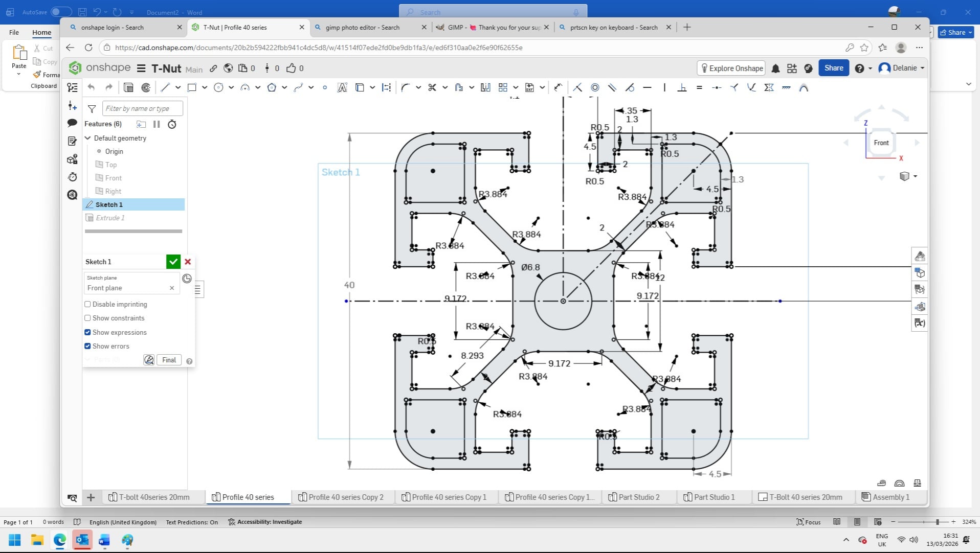Apply the Concentric constraint tool
Screen dimensions: 980x553
[x=595, y=87]
